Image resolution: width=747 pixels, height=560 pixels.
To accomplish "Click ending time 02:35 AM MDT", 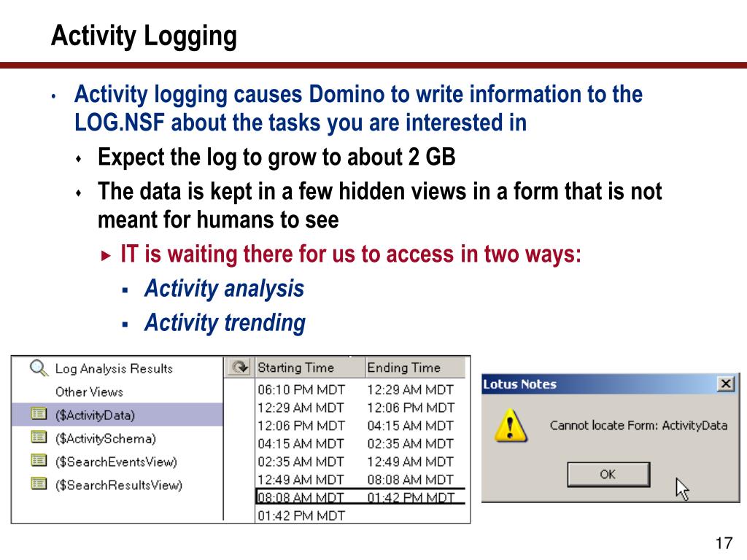I will pos(410,444).
